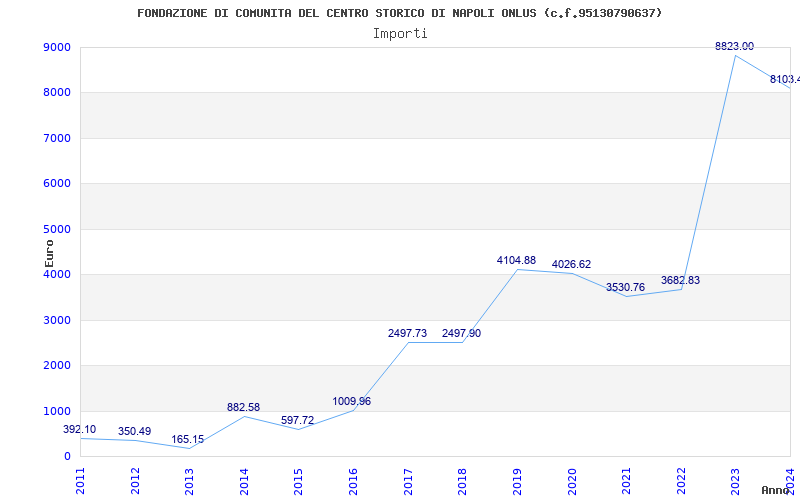This screenshot has width=800, height=500.
Task: Click the 2497.73 data label
Action: (x=407, y=333)
